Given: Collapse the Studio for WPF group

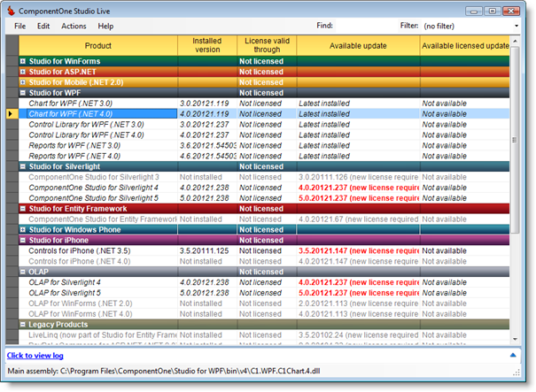Looking at the screenshot, I should click(x=24, y=93).
